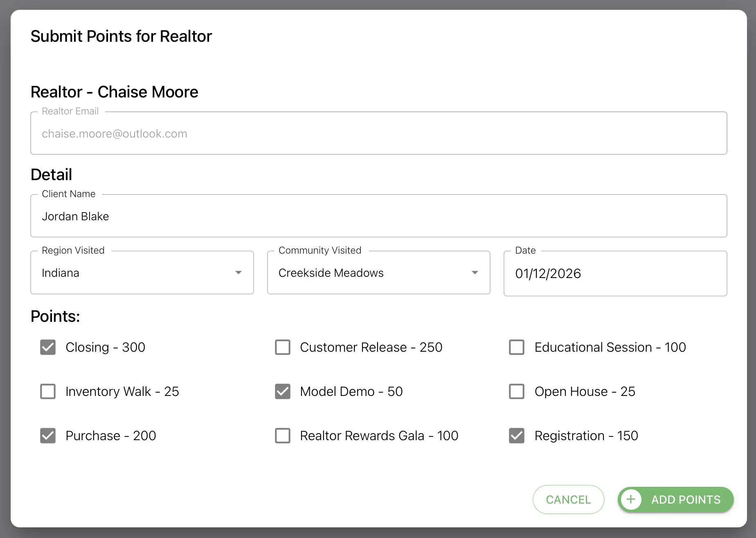The height and width of the screenshot is (538, 756).
Task: Click the Client Name field
Action: tap(378, 216)
